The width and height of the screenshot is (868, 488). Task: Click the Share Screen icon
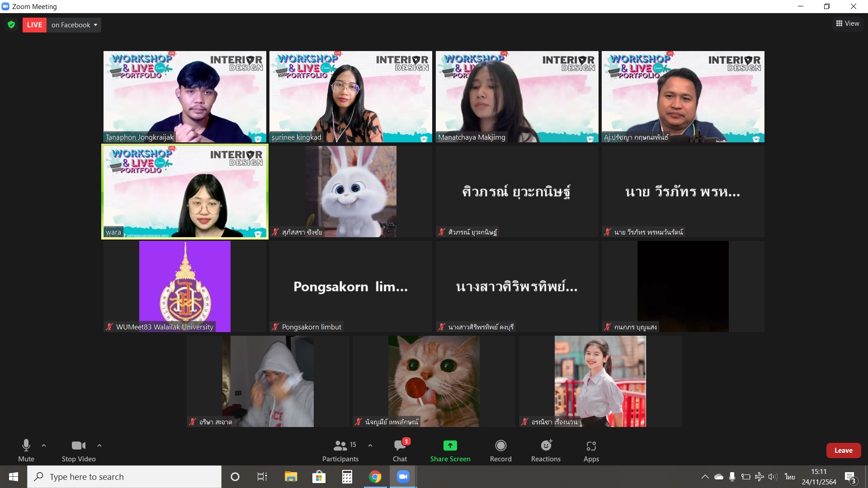point(450,446)
